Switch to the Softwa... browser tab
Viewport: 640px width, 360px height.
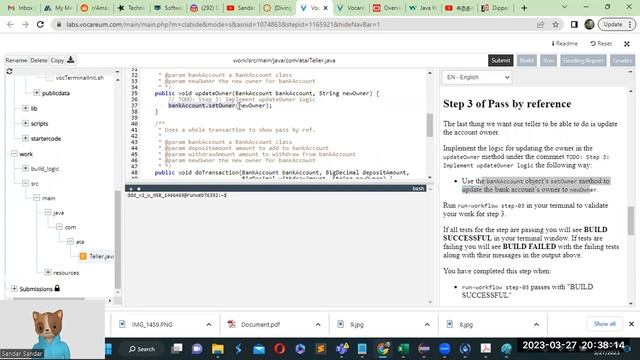pos(167,8)
